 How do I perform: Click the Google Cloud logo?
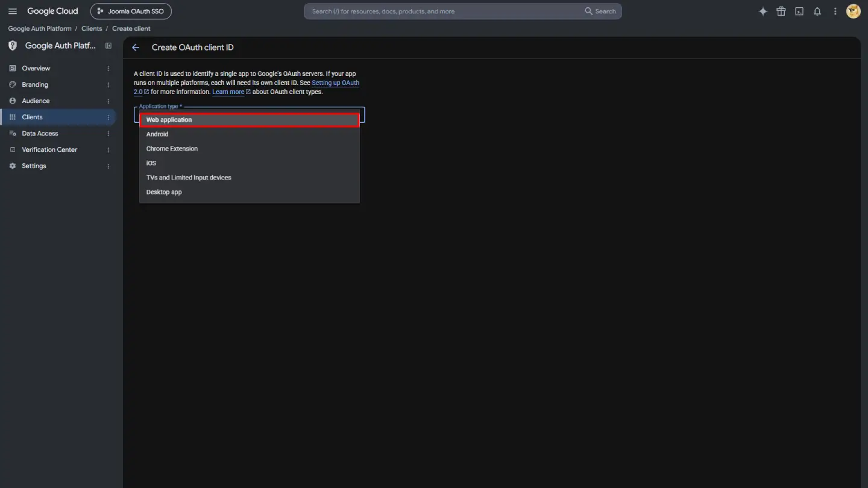tap(52, 11)
